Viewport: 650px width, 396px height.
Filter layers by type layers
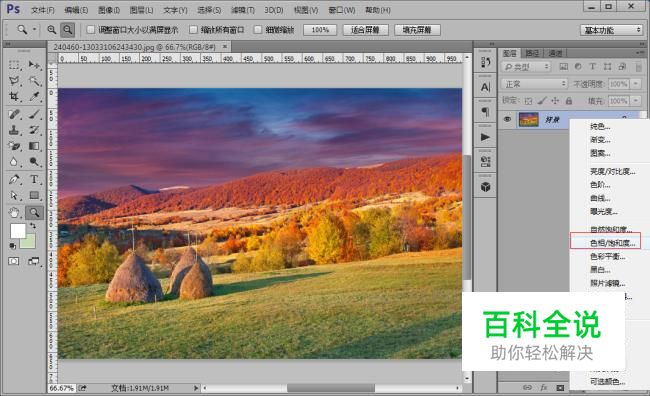pyautogui.click(x=592, y=66)
